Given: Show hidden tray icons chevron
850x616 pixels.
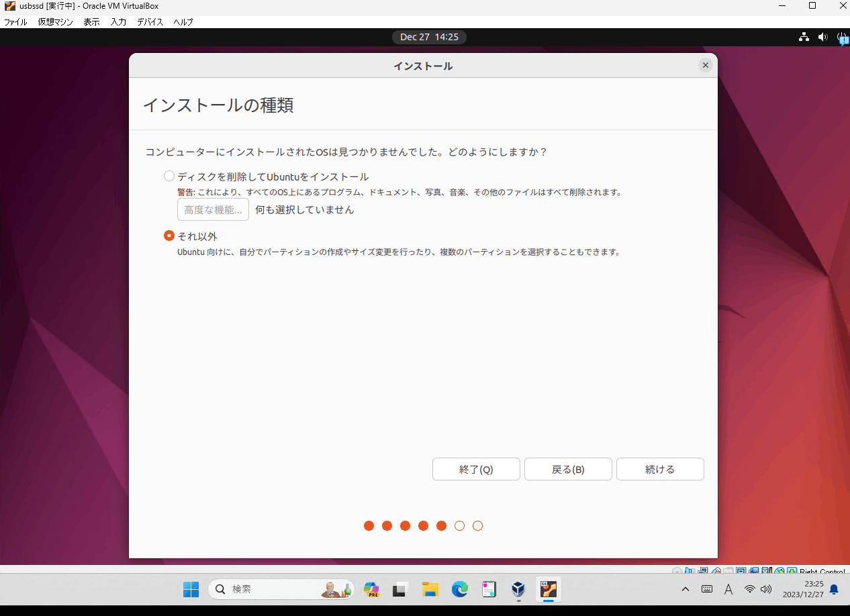Looking at the screenshot, I should [685, 589].
